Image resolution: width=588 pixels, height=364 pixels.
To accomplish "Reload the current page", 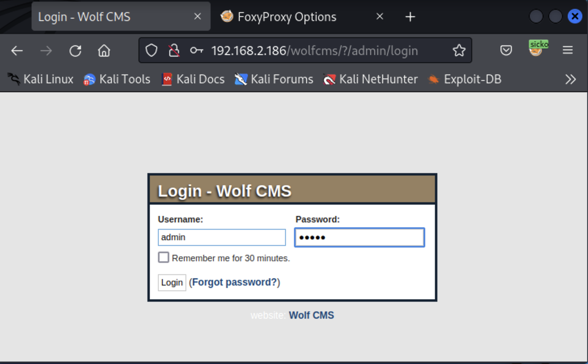I will click(75, 51).
